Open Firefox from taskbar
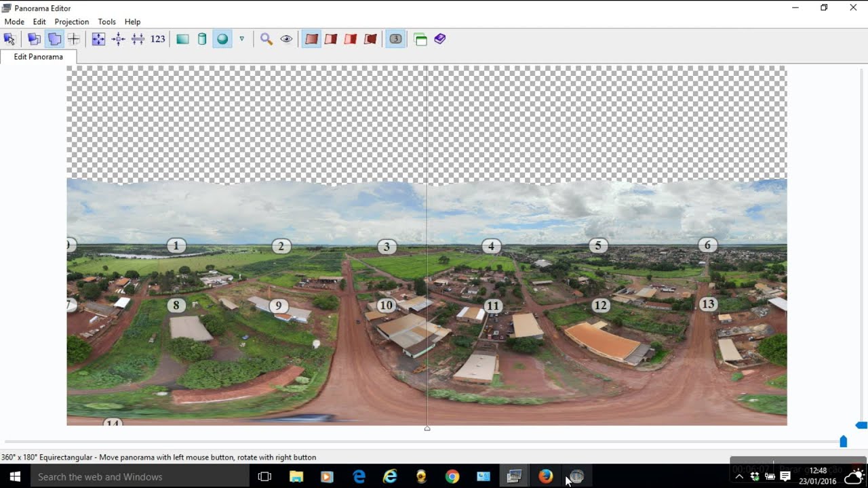Viewport: 868px width, 488px height. point(546,476)
